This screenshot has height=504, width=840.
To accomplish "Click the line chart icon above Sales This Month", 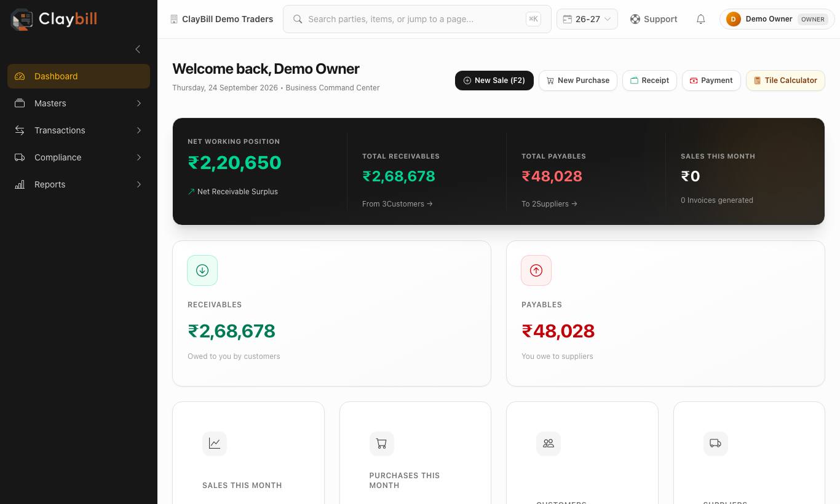I will (x=215, y=443).
